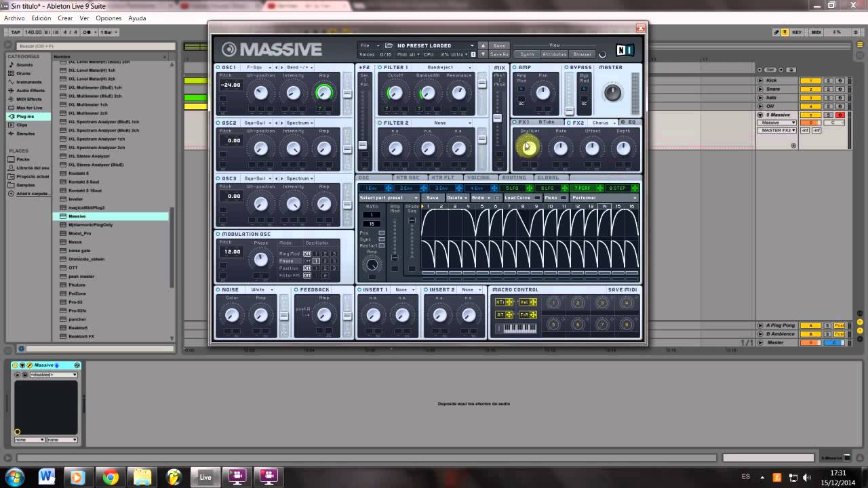Click the 1Env blue crosshair handle
The height and width of the screenshot is (488, 868).
tap(388, 188)
